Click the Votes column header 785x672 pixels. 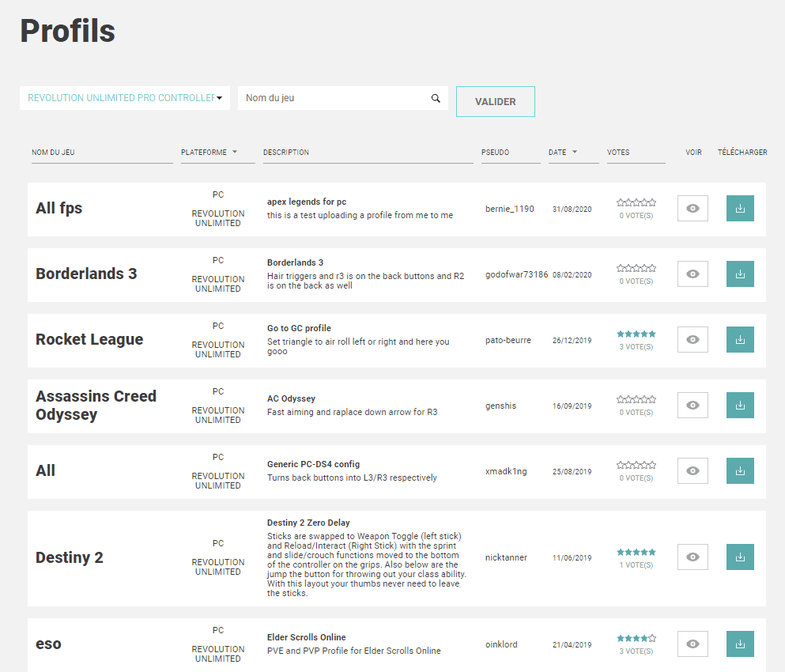pyautogui.click(x=618, y=153)
